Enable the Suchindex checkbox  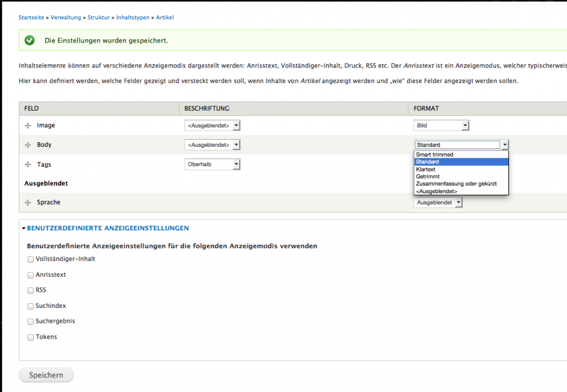(30, 306)
